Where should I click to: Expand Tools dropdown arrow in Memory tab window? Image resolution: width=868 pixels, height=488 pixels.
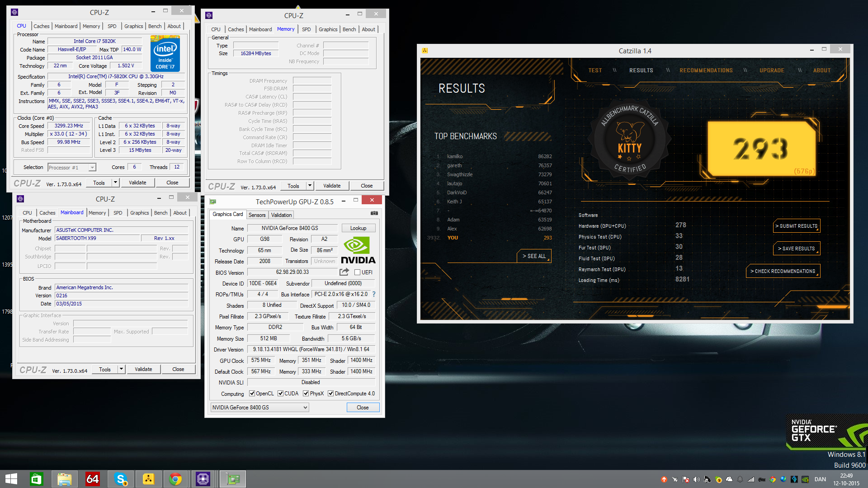pos(310,186)
